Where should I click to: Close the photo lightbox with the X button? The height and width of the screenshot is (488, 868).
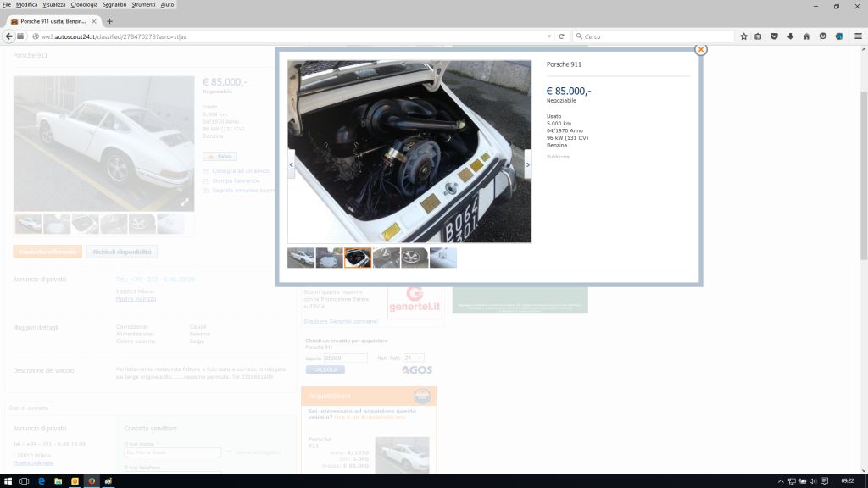coord(701,49)
